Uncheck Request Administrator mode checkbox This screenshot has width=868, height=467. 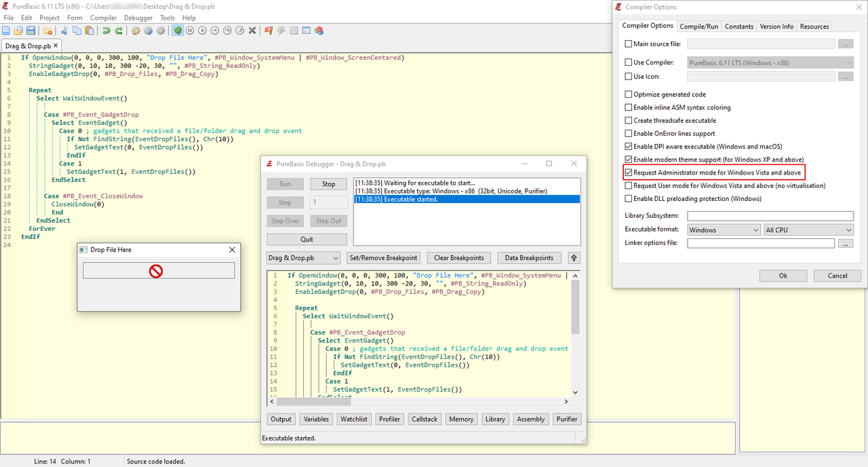click(629, 172)
